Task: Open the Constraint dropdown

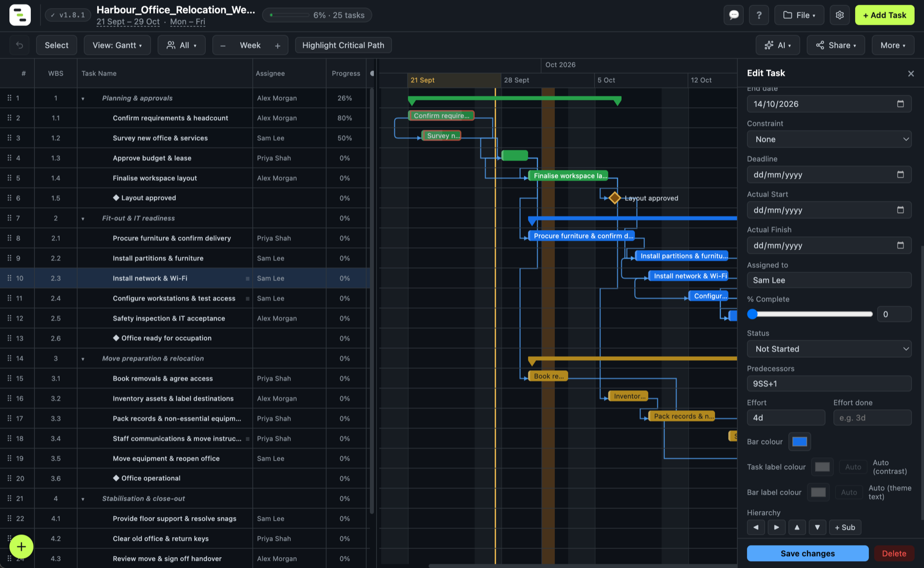Action: click(x=829, y=139)
